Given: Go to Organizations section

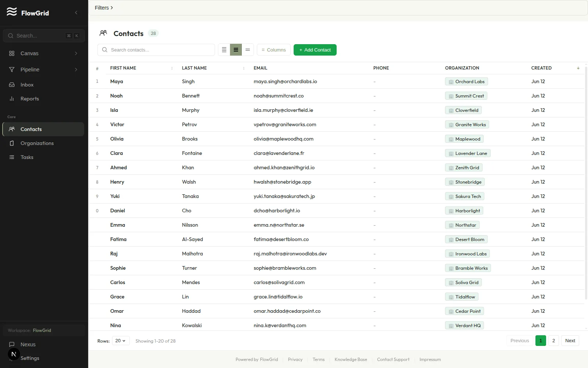Looking at the screenshot, I should [43, 143].
